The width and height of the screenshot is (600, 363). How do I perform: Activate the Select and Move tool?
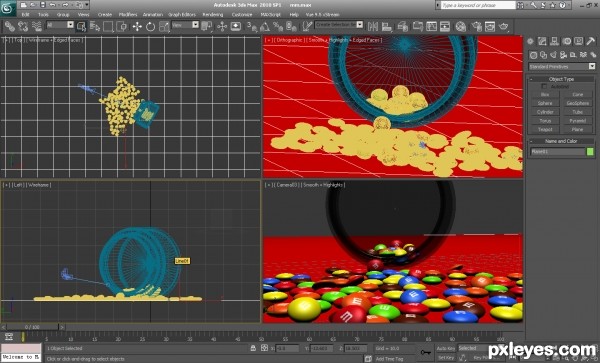(137, 26)
